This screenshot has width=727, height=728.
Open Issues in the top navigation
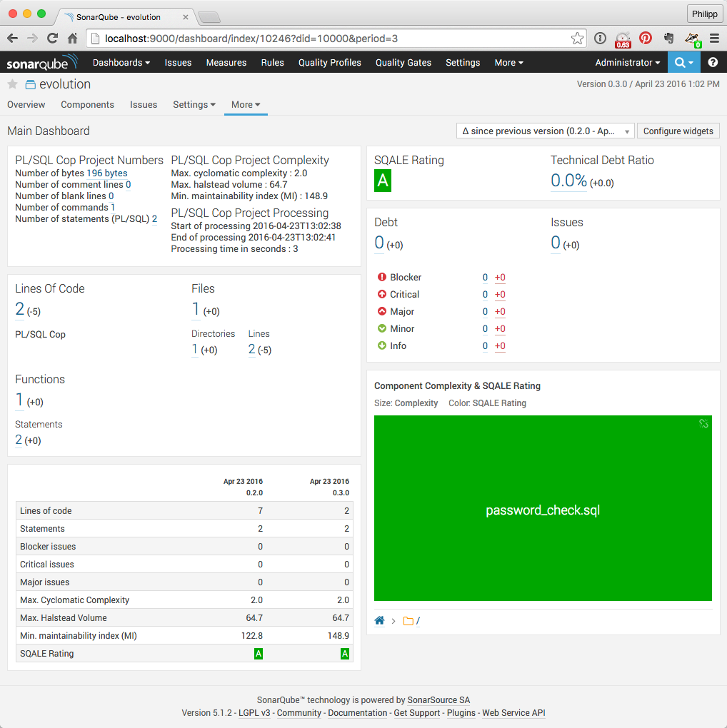coord(178,62)
